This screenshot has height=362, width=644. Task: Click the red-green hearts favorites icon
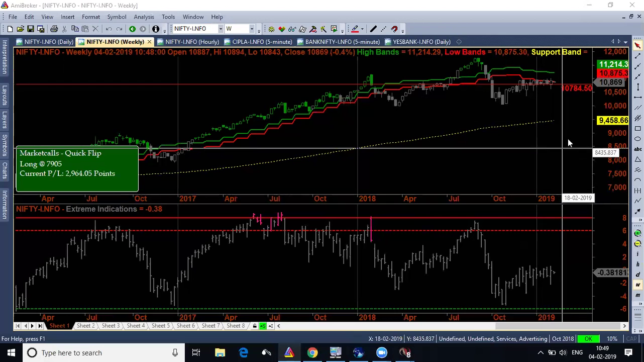coord(282,29)
